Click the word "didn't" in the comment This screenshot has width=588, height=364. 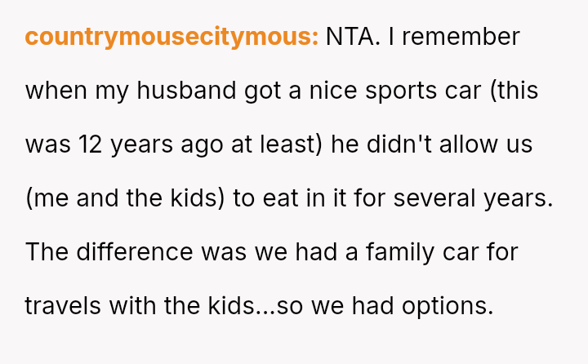click(400, 144)
